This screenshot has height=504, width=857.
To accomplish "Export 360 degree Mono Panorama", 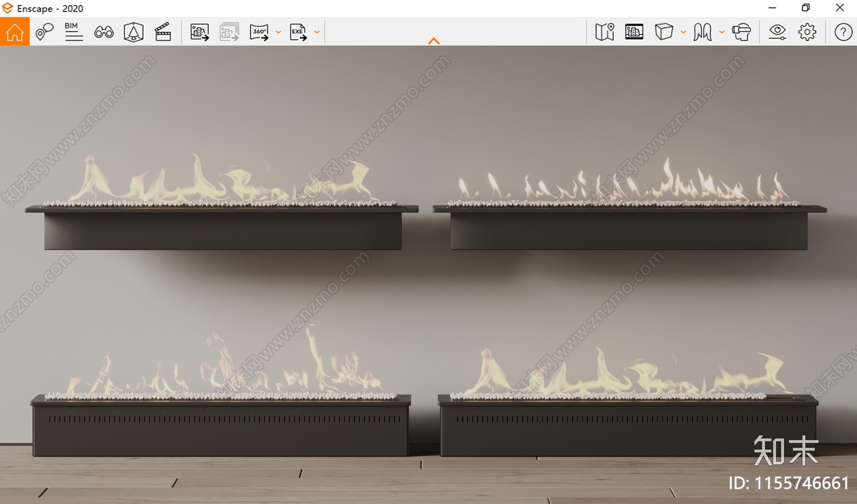I will tap(259, 32).
